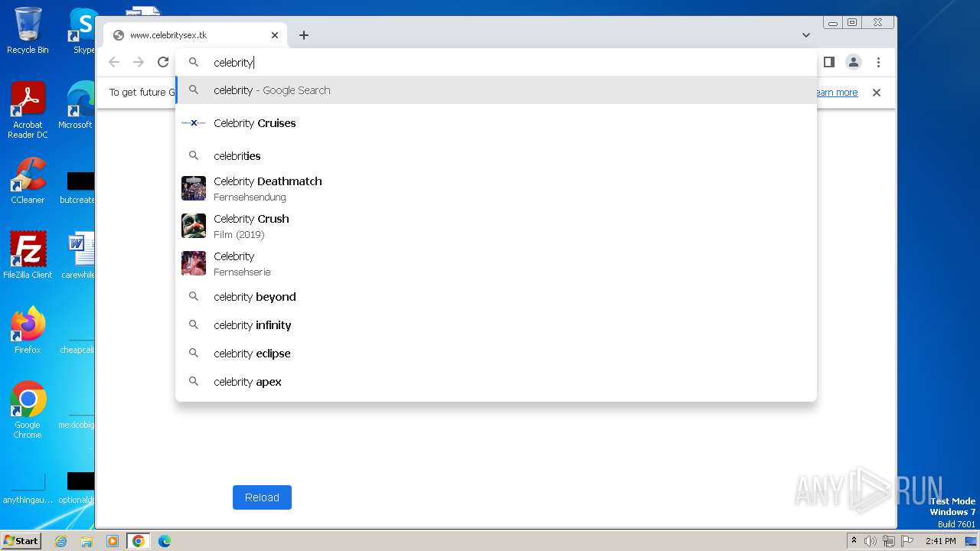Screen dimensions: 980x551
Task: Select the Chrome taskbar button
Action: pos(139,541)
